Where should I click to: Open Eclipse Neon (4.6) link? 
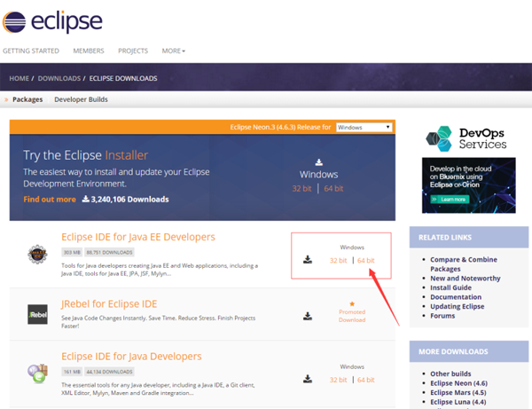coord(458,383)
